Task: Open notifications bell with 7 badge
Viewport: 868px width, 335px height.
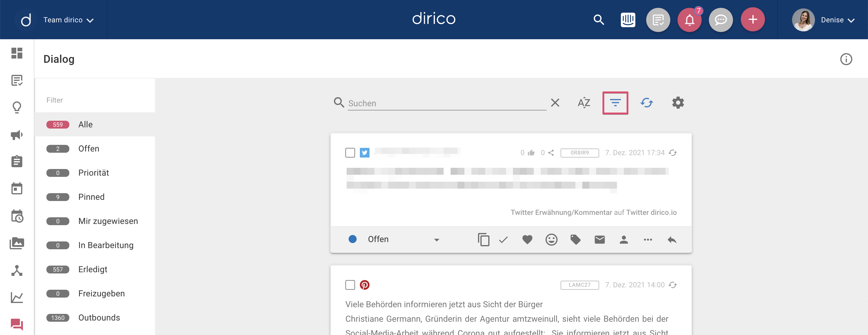Action: [x=689, y=20]
